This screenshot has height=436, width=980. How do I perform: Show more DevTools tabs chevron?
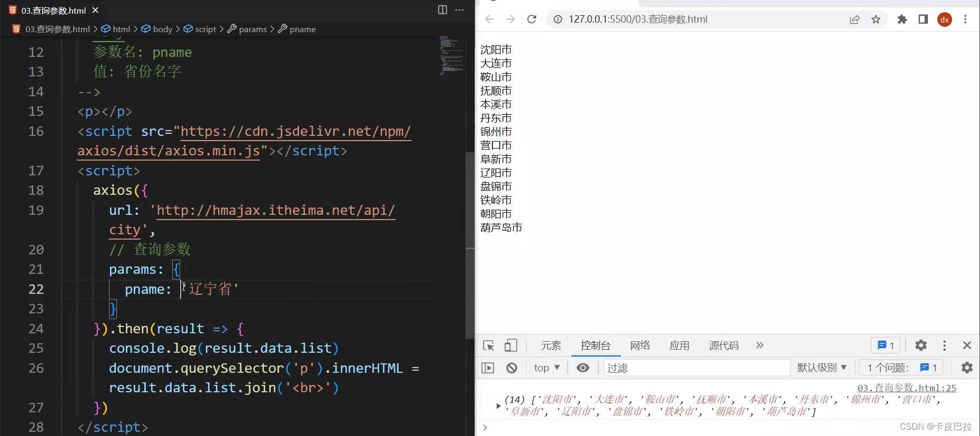tap(759, 345)
